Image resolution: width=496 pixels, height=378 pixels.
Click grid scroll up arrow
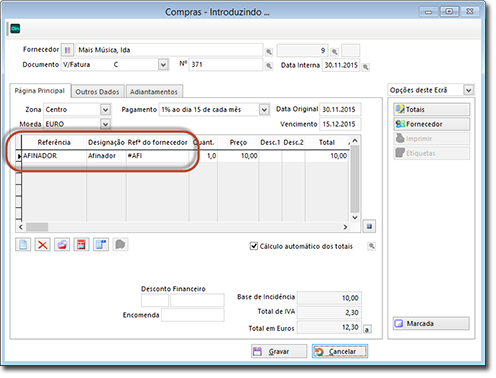tap(355, 141)
